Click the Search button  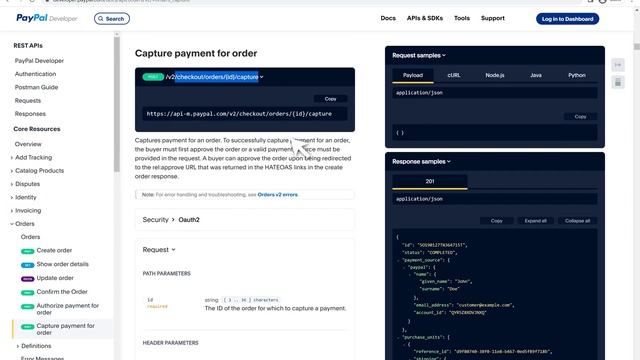[112, 19]
